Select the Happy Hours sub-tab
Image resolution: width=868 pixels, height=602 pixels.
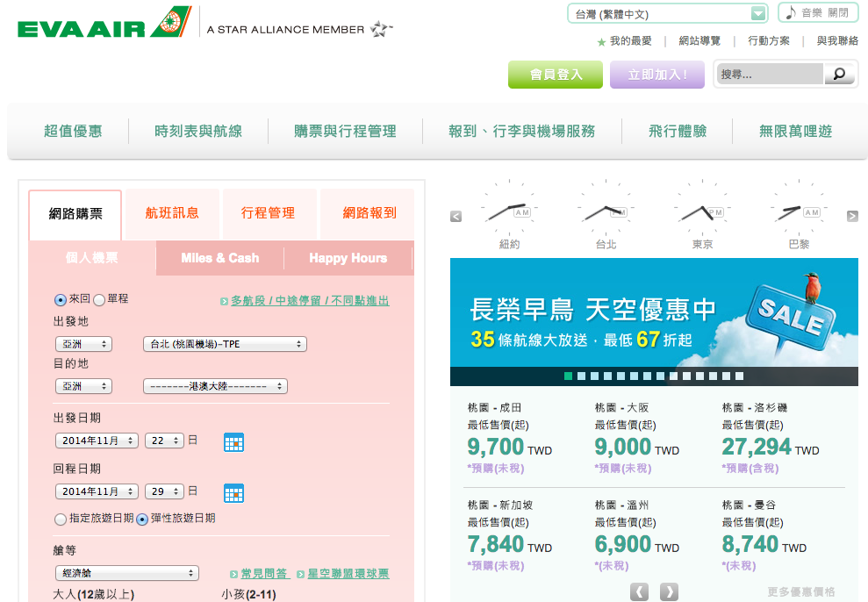pos(348,258)
